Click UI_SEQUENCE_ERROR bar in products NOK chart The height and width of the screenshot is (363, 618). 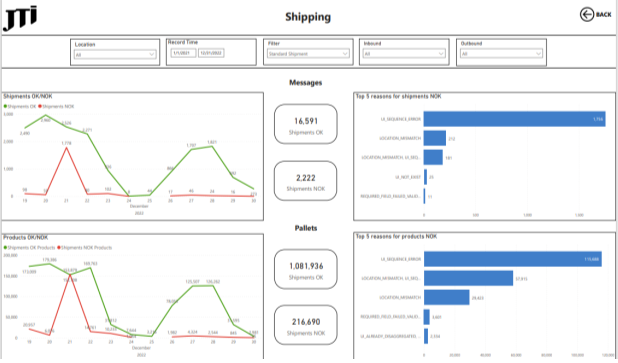click(x=513, y=259)
